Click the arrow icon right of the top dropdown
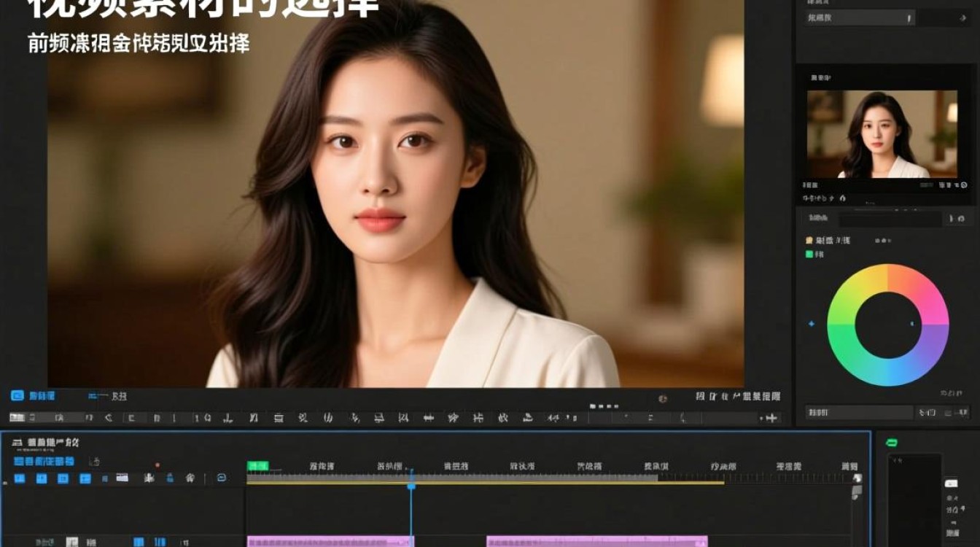This screenshot has width=980, height=547. coord(962,18)
